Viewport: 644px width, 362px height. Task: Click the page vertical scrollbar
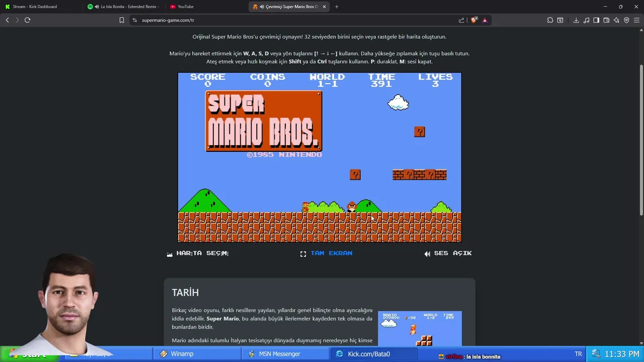coord(641,141)
